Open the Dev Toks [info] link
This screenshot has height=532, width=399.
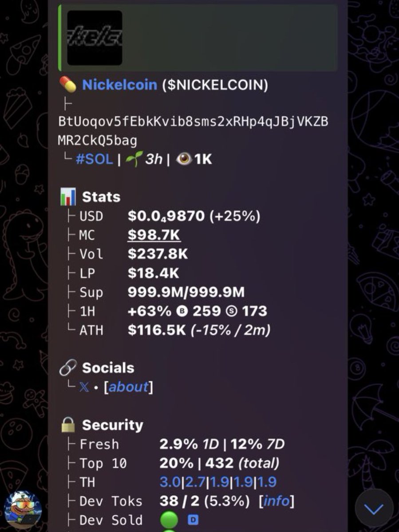(x=277, y=501)
